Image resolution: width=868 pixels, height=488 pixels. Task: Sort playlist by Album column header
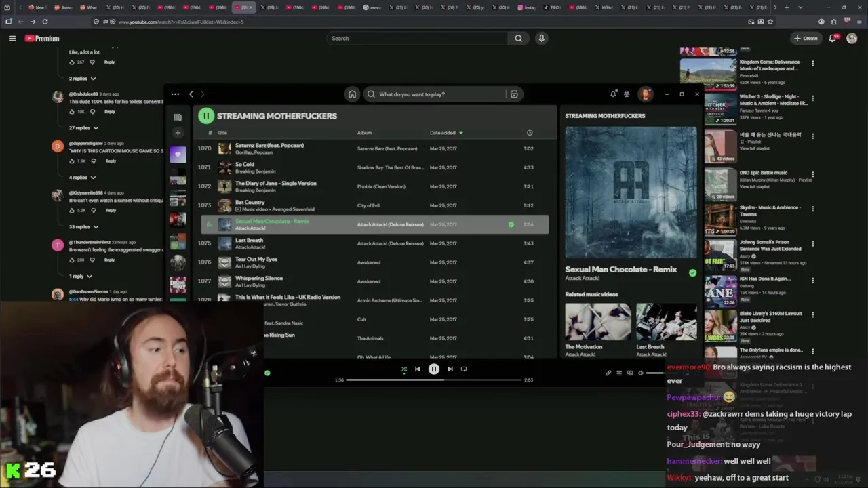pos(364,133)
